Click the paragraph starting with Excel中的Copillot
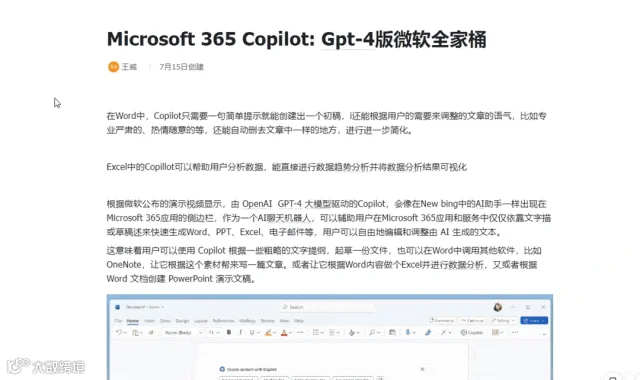 click(x=287, y=167)
